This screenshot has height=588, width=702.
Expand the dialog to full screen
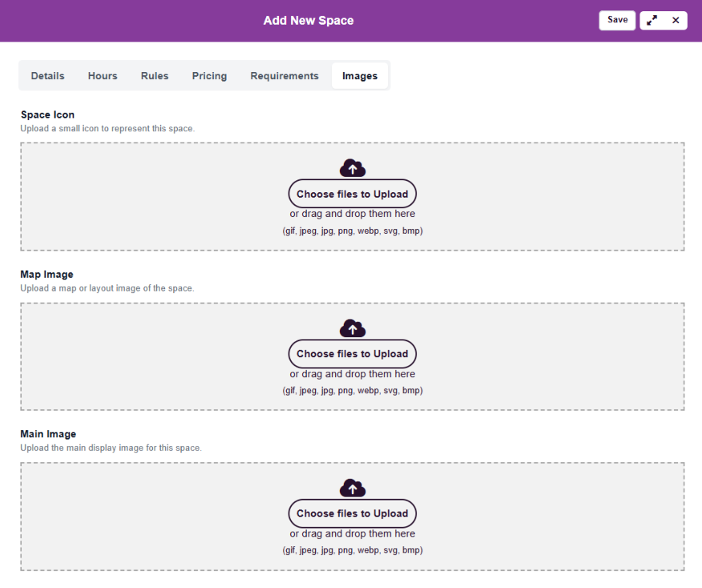coord(652,20)
